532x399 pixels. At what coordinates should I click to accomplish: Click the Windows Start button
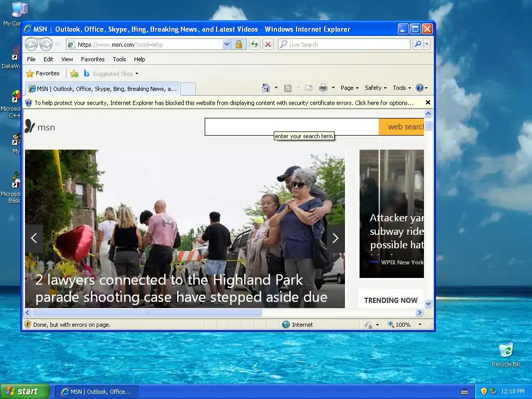pyautogui.click(x=25, y=391)
